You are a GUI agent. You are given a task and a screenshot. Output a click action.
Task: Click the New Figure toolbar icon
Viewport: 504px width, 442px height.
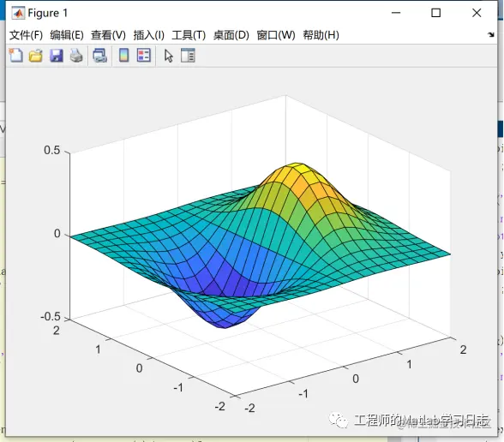pyautogui.click(x=15, y=56)
